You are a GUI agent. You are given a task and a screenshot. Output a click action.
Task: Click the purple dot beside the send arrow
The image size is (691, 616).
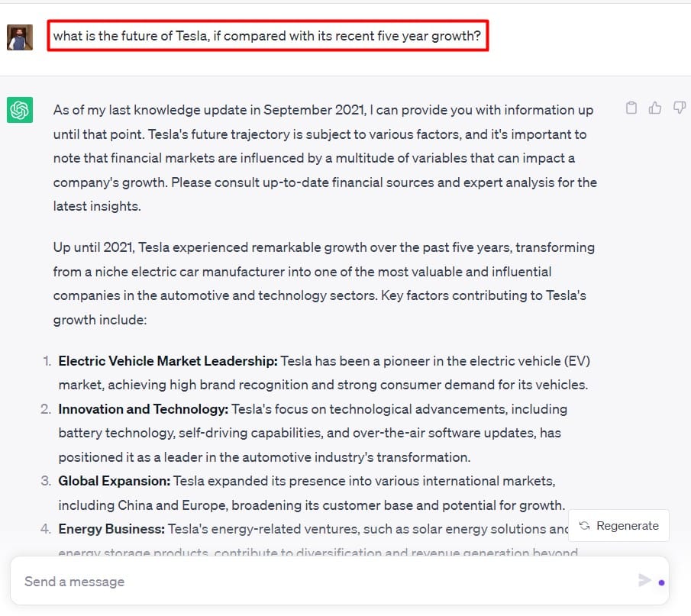tap(661, 582)
